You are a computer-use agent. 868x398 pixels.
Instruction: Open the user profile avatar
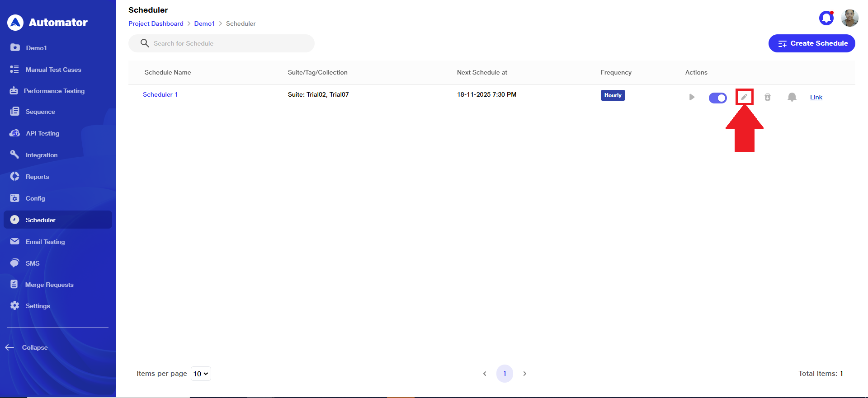[x=849, y=18]
